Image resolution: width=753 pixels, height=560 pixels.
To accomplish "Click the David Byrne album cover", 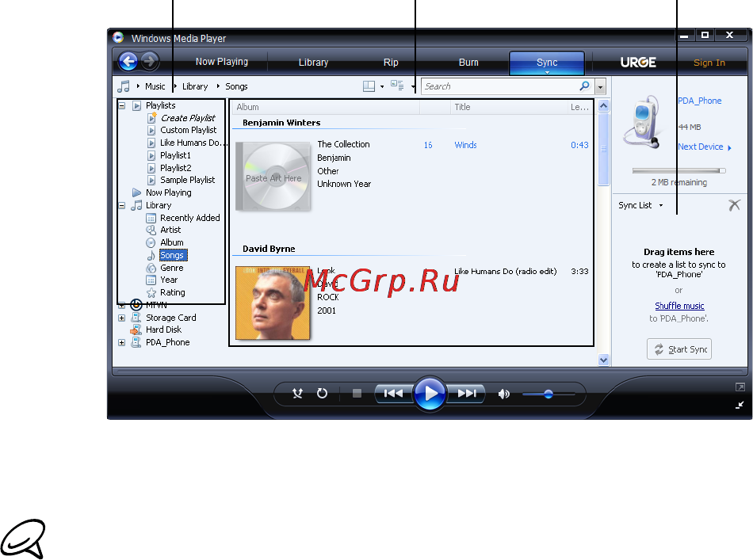I will 273,303.
